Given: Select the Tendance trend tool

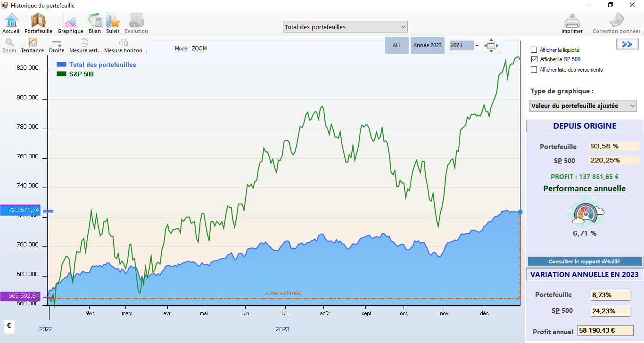Looking at the screenshot, I should pos(33,46).
